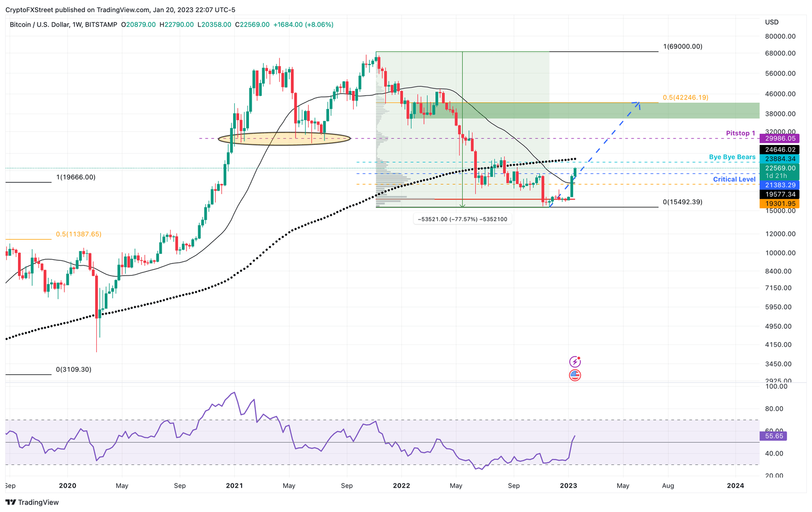Click the 0.5(42246.19) Fibonacci label
The height and width of the screenshot is (512, 812).
686,97
